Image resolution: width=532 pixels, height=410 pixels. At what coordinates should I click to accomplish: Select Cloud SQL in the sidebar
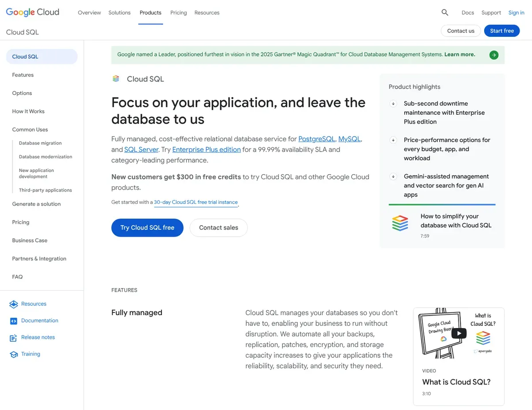(x=42, y=57)
